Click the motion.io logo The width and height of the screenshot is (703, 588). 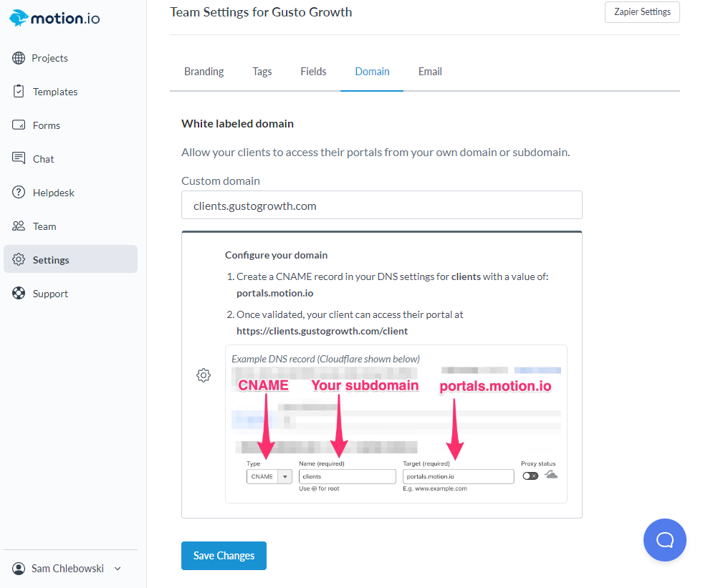pyautogui.click(x=54, y=18)
